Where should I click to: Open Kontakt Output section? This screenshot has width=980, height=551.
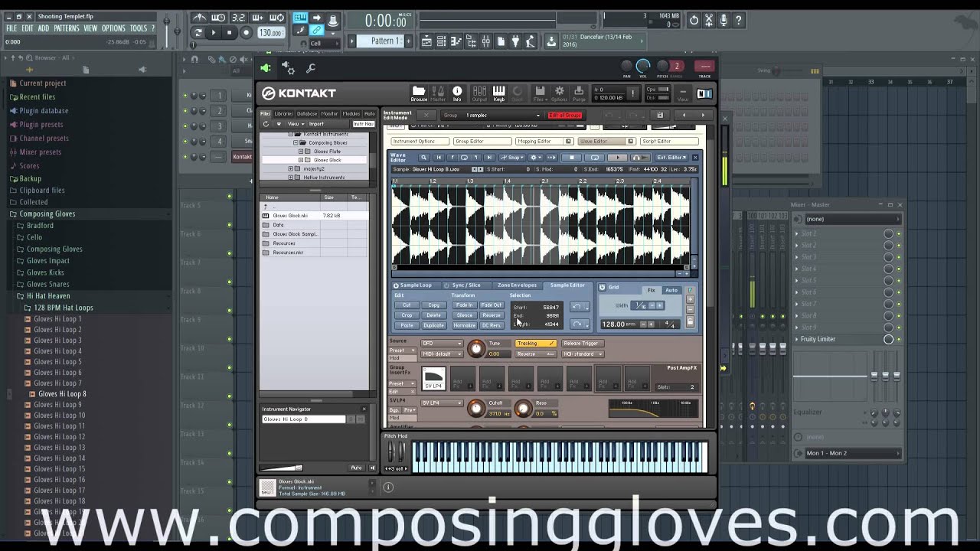(479, 93)
